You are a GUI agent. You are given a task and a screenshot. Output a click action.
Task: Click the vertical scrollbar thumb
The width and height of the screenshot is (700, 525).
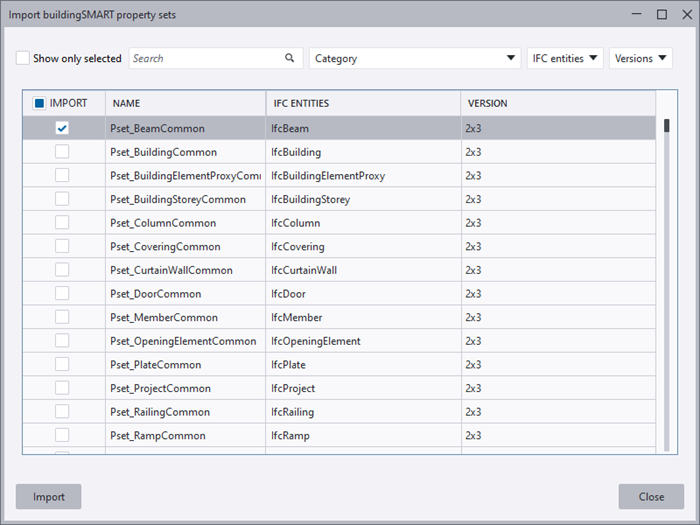(666, 126)
